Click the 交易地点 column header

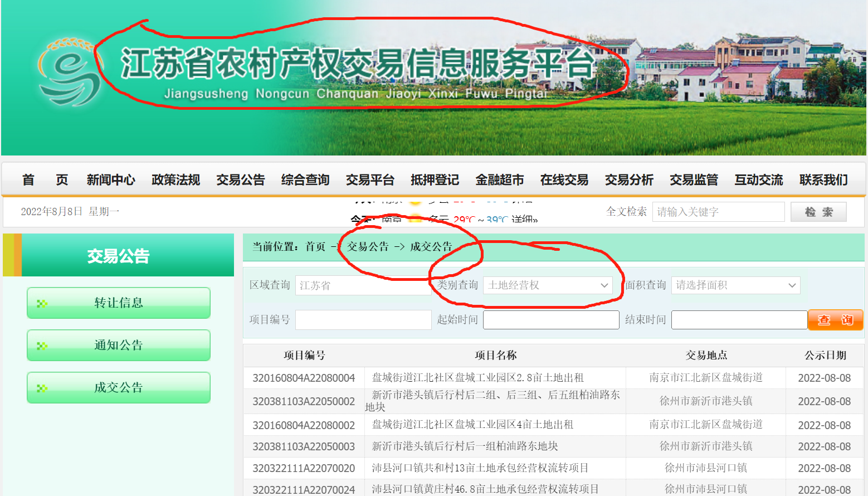coord(706,355)
